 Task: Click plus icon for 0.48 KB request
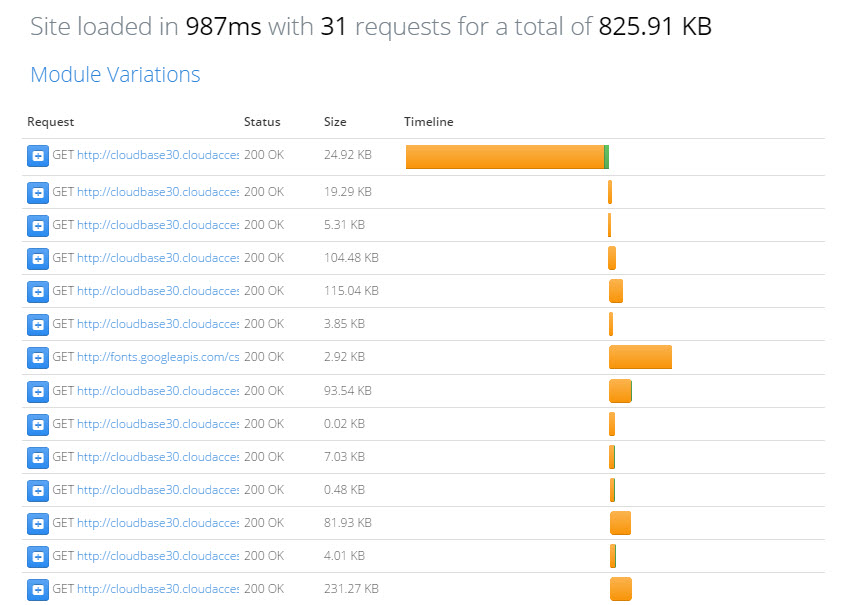(x=38, y=491)
